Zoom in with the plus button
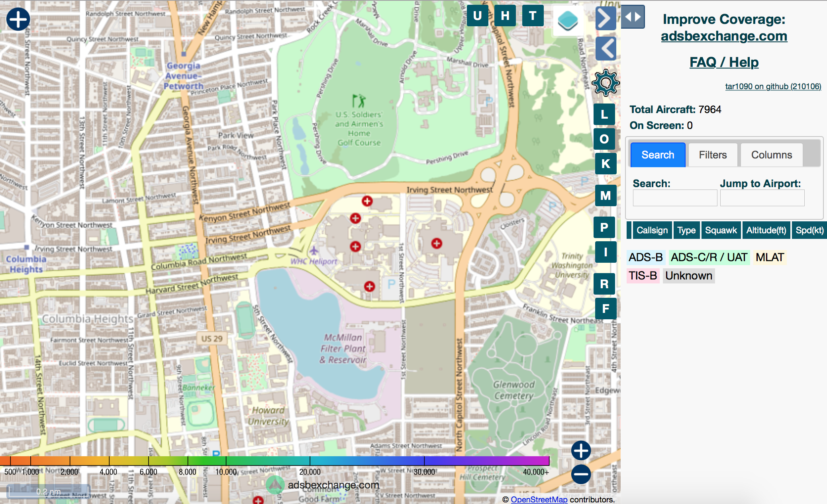The height and width of the screenshot is (504, 827). pyautogui.click(x=581, y=451)
